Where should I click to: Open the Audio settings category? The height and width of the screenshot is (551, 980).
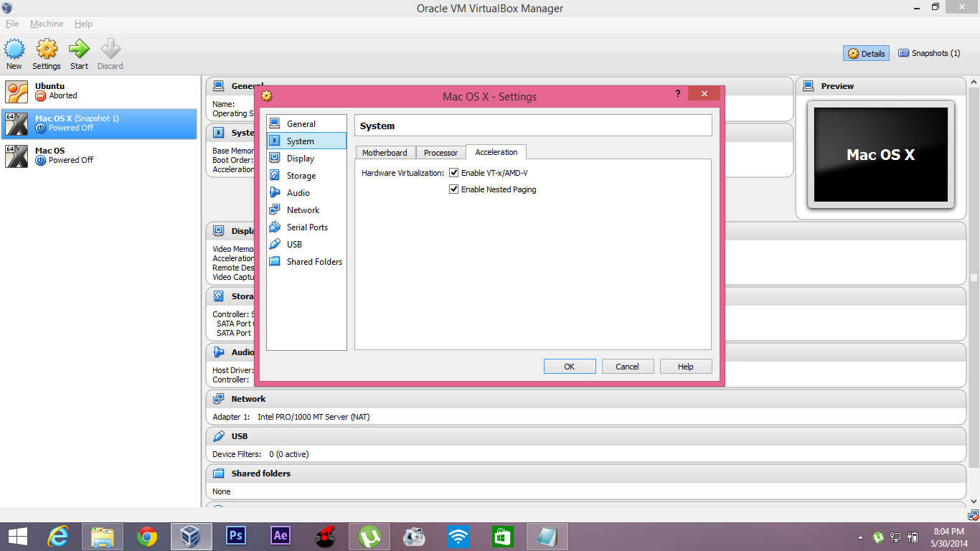[x=306, y=193]
